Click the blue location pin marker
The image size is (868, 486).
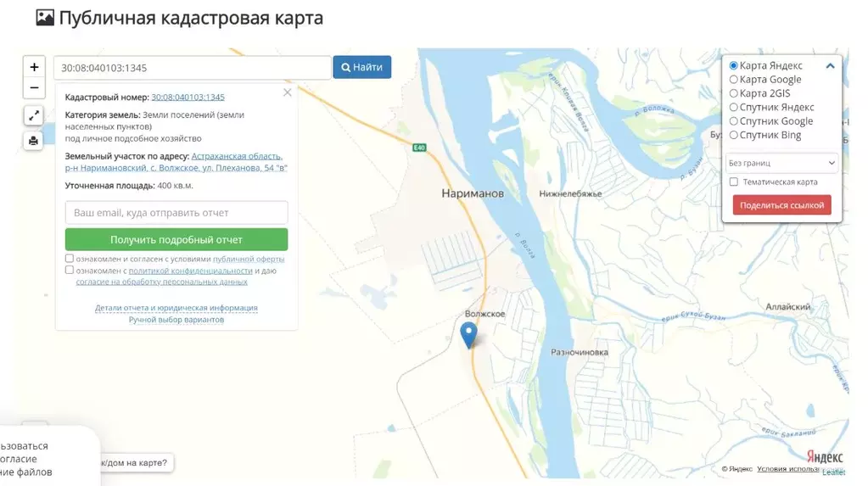pyautogui.click(x=468, y=335)
